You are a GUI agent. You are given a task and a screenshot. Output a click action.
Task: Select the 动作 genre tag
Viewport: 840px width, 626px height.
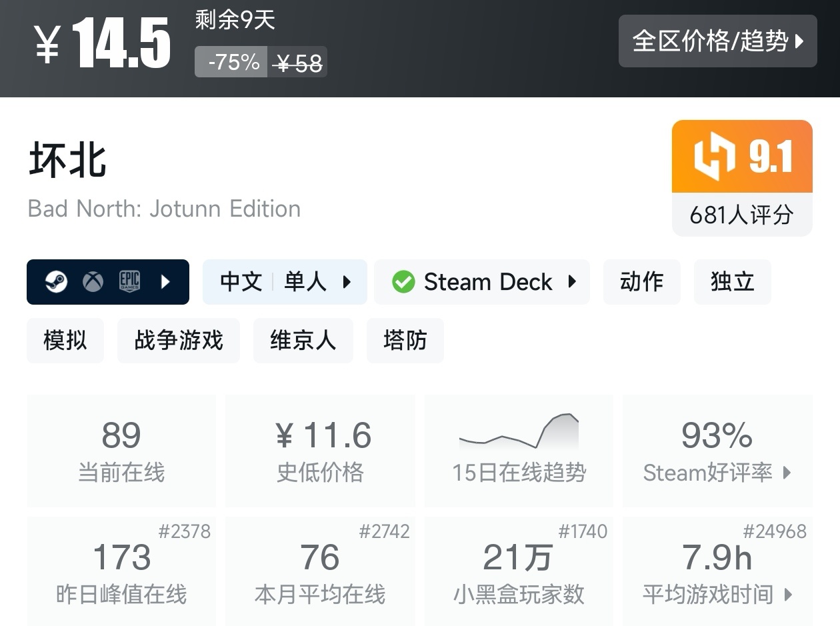click(x=641, y=282)
